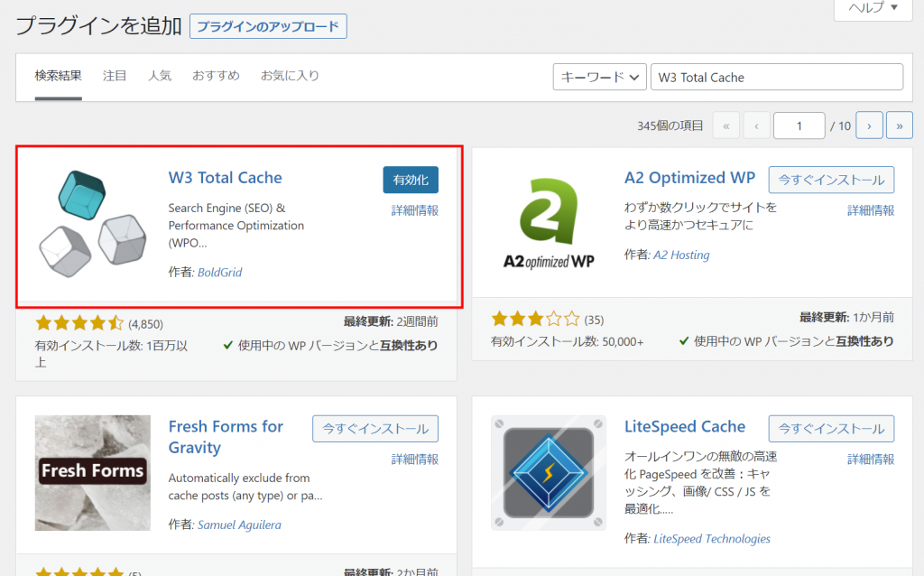This screenshot has height=576, width=924.
Task: Install LiteSpeed Cache now
Action: click(x=831, y=429)
